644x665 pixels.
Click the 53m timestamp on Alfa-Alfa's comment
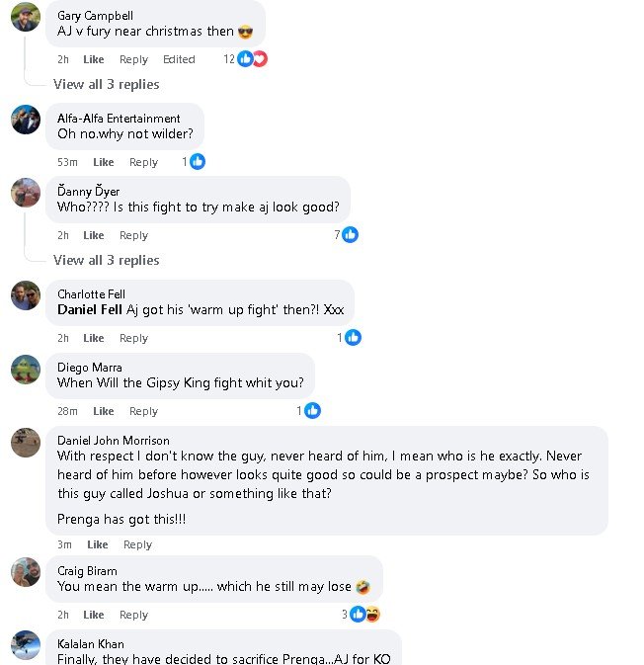coord(67,162)
